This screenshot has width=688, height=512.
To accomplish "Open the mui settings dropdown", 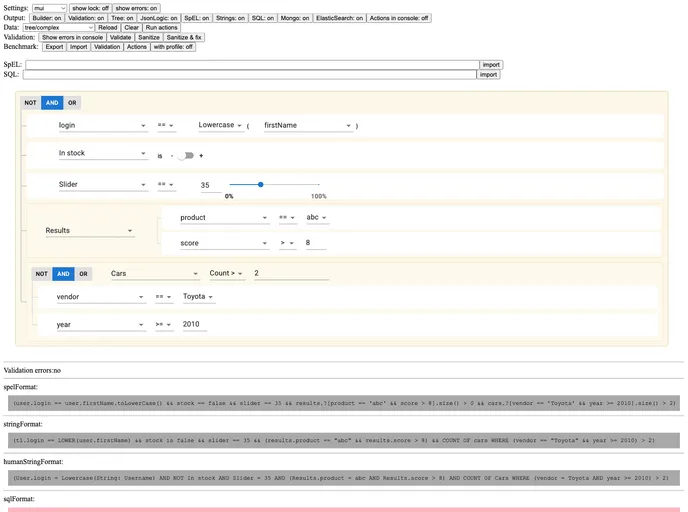I will [x=49, y=8].
